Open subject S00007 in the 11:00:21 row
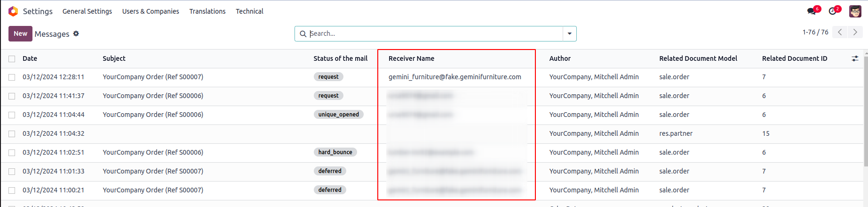Screen dimensions: 868x207 pyautogui.click(x=153, y=190)
